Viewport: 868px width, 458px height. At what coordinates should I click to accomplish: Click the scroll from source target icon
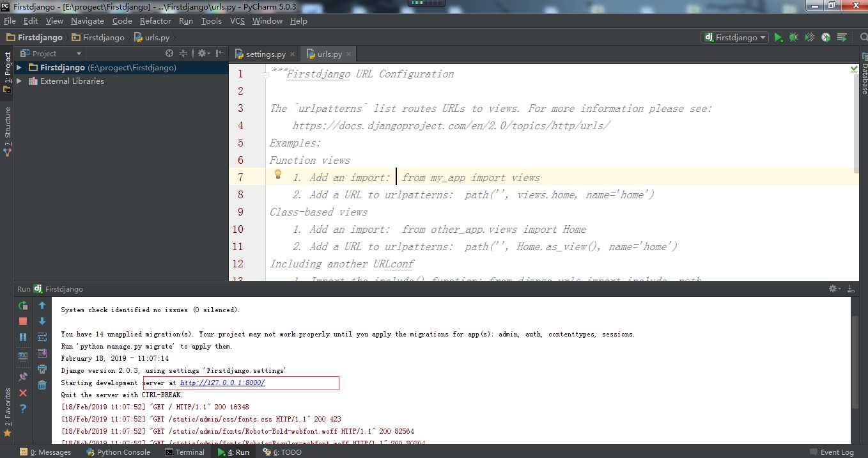(169, 54)
